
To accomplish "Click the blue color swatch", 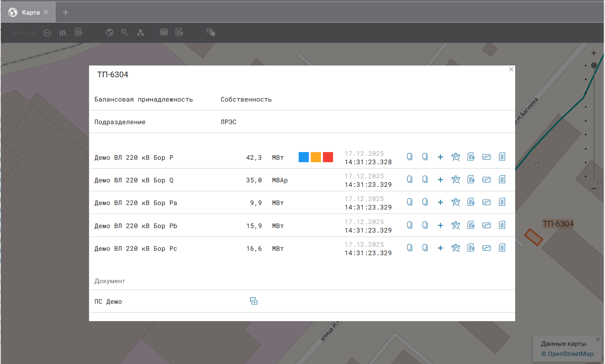I will [x=304, y=157].
